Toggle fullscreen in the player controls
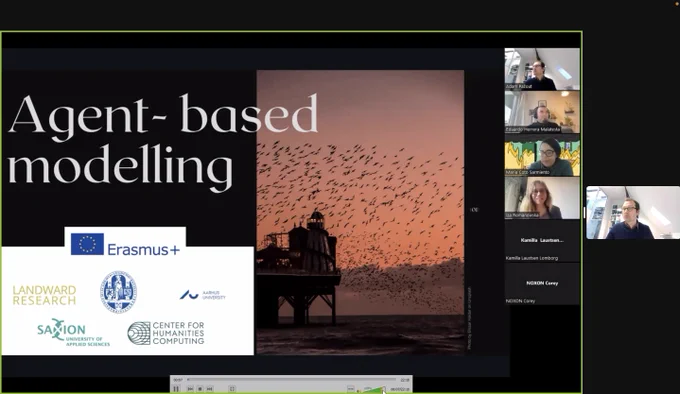The height and width of the screenshot is (394, 680). (x=232, y=389)
